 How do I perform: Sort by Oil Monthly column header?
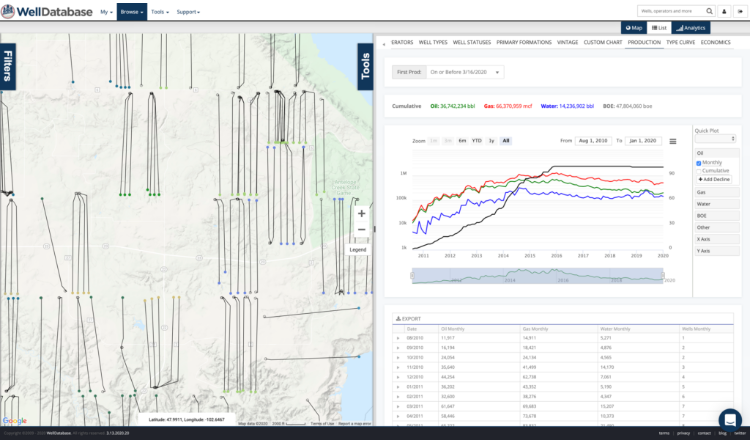(x=452, y=329)
